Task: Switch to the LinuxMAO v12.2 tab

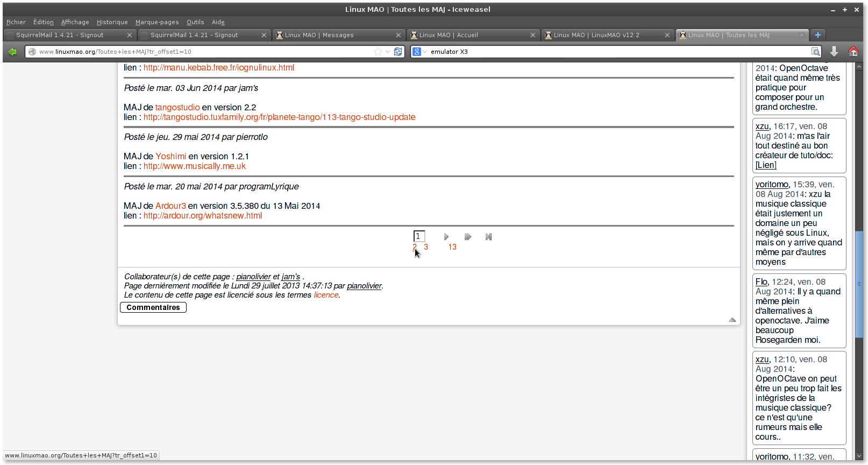Action: tap(607, 35)
